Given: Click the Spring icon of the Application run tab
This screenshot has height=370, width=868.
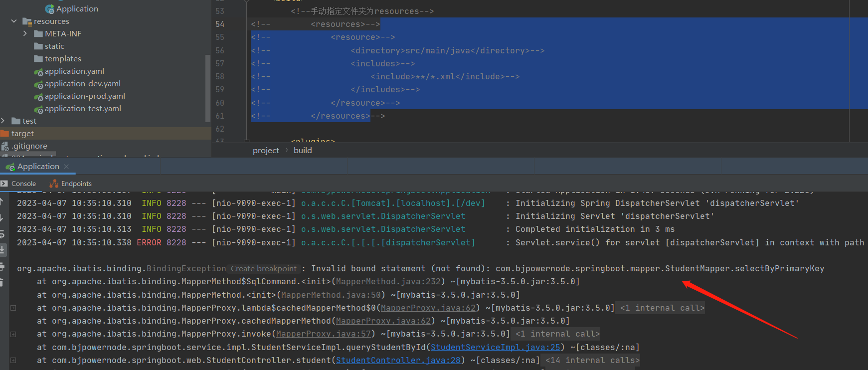Looking at the screenshot, I should tap(10, 167).
